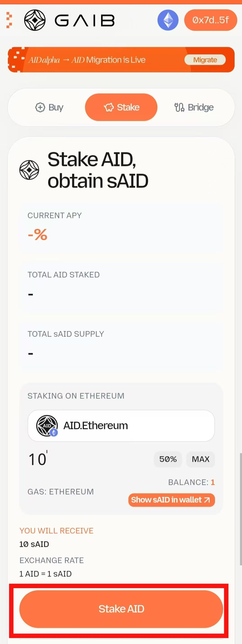Click the AIDalpha migration banner text
This screenshot has height=644, width=242.
87,60
